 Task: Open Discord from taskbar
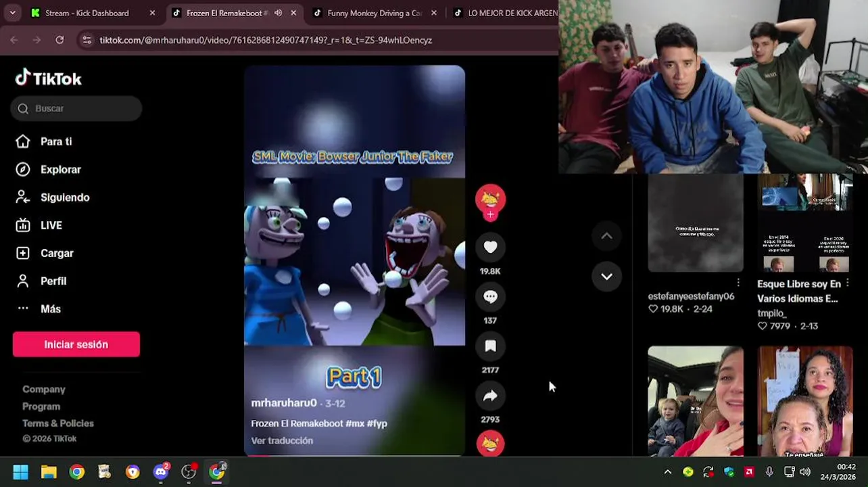point(161,472)
